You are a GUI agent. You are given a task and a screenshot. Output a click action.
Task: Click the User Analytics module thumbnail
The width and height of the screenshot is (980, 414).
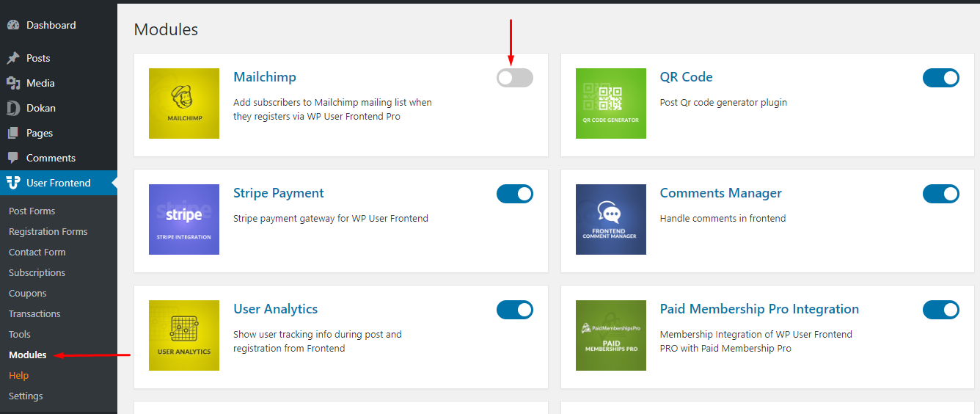[184, 335]
